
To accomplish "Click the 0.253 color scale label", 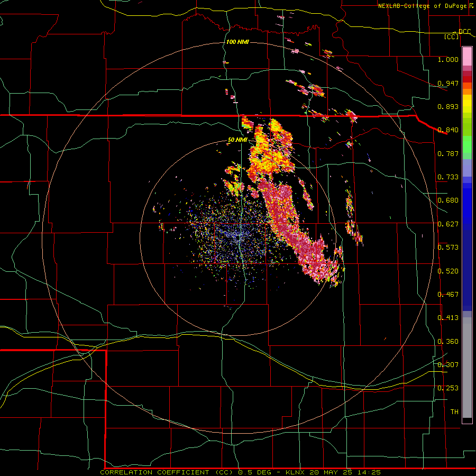I will click(448, 388).
